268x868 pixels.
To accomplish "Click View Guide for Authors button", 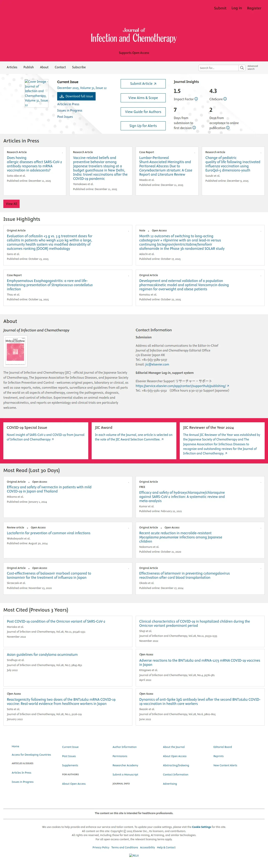I will point(143,112).
